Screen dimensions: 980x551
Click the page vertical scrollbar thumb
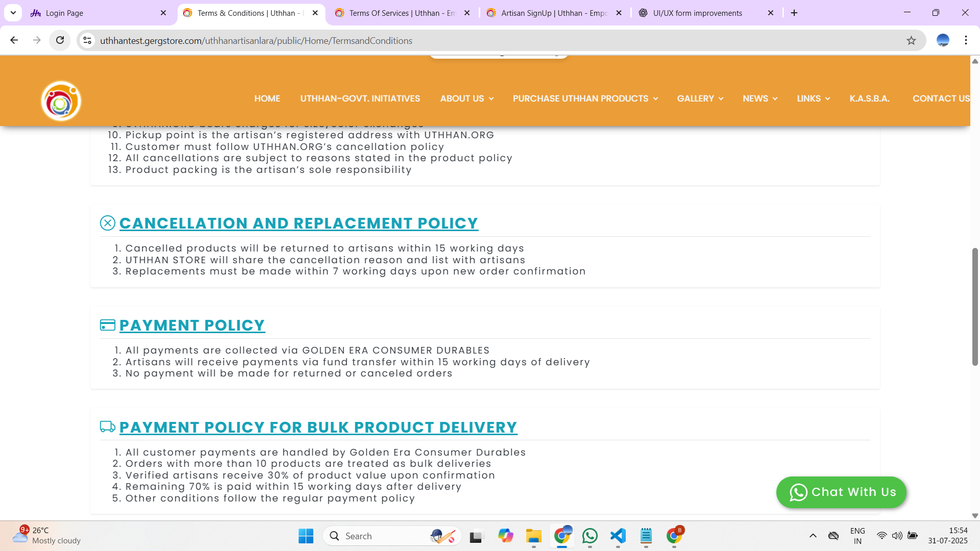click(x=974, y=306)
